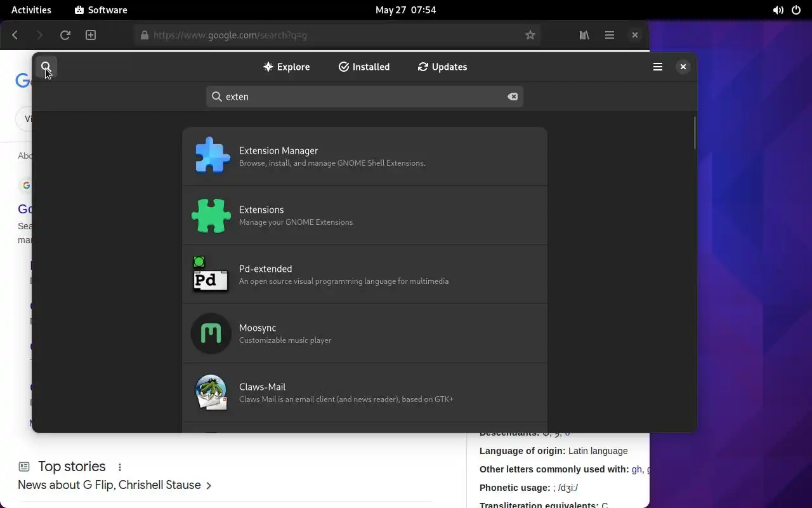This screenshot has height=508, width=812.
Task: Switch to the Explore tab
Action: coord(287,67)
